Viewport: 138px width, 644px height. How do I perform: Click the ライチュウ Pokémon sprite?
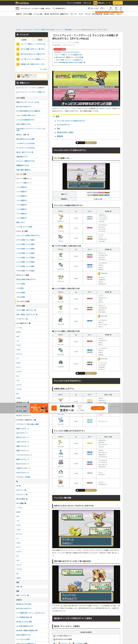point(61,442)
